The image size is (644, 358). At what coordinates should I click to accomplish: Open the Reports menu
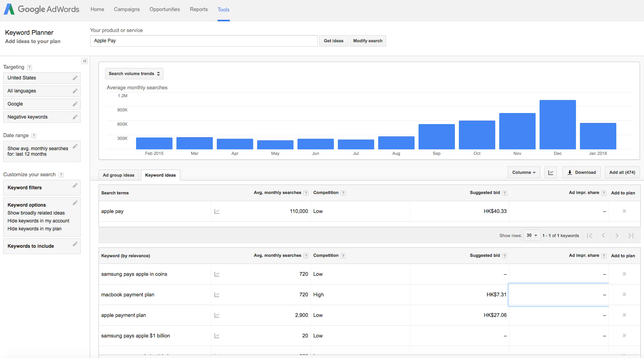[199, 9]
